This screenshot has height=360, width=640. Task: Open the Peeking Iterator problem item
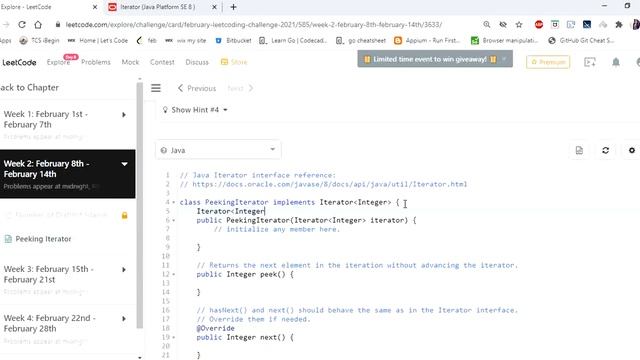[x=43, y=239]
